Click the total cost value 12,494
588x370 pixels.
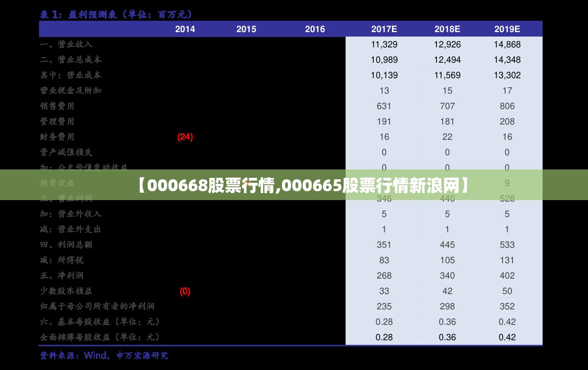click(447, 60)
